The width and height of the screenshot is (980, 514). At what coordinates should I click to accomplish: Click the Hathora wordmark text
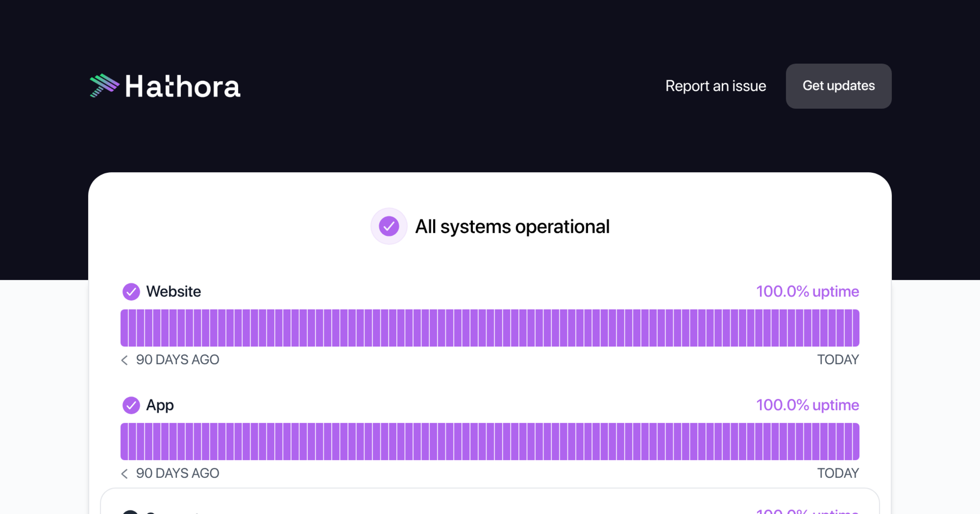click(x=183, y=86)
